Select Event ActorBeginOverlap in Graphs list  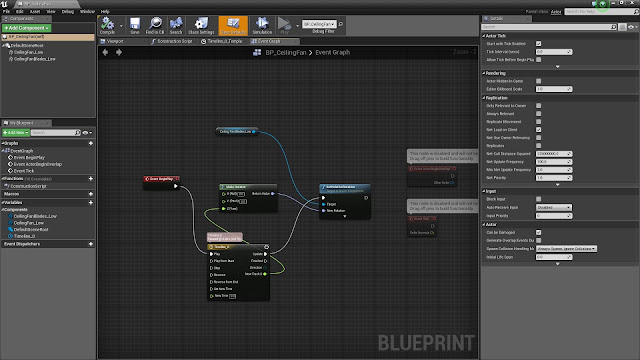38,164
